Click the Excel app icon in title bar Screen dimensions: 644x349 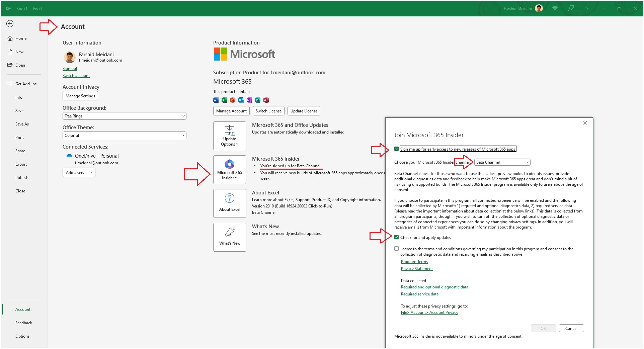(9, 8)
